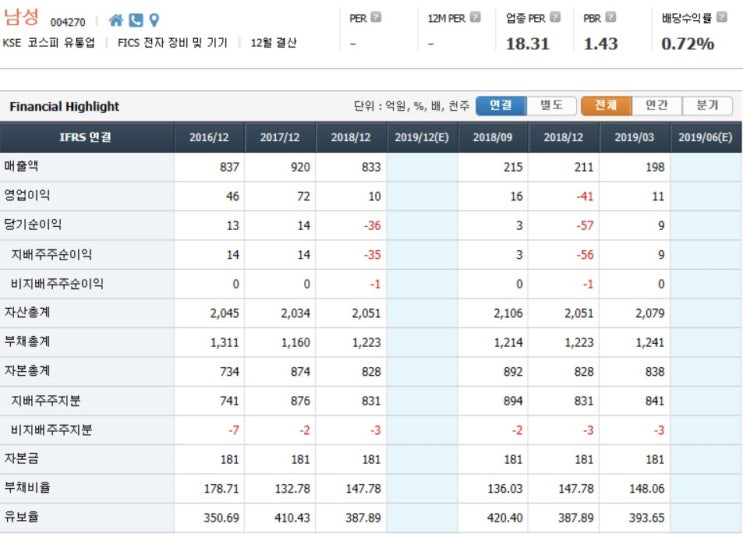Click the 영업이익 row label
The height and width of the screenshot is (534, 743).
(x=27, y=195)
